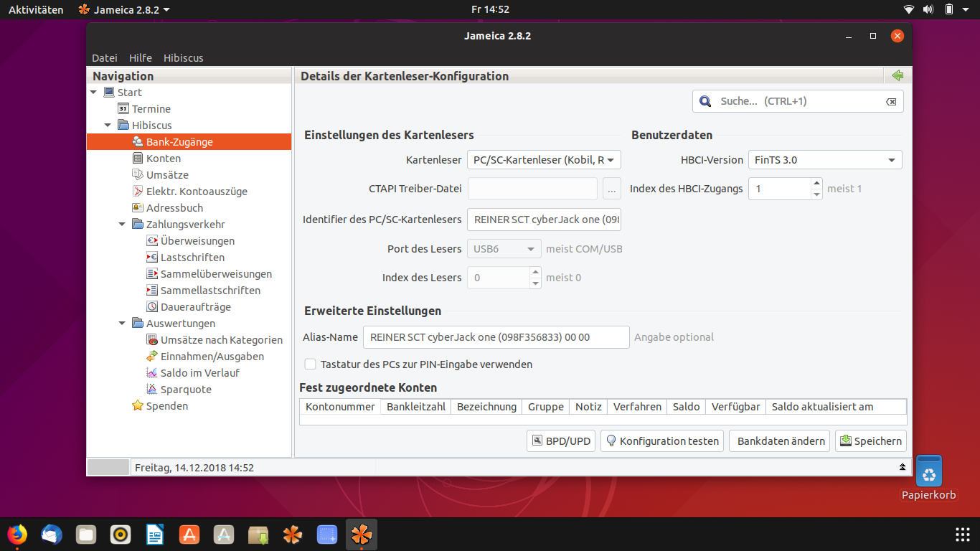
Task: Open Papierkorb on the desktop
Action: point(929,477)
